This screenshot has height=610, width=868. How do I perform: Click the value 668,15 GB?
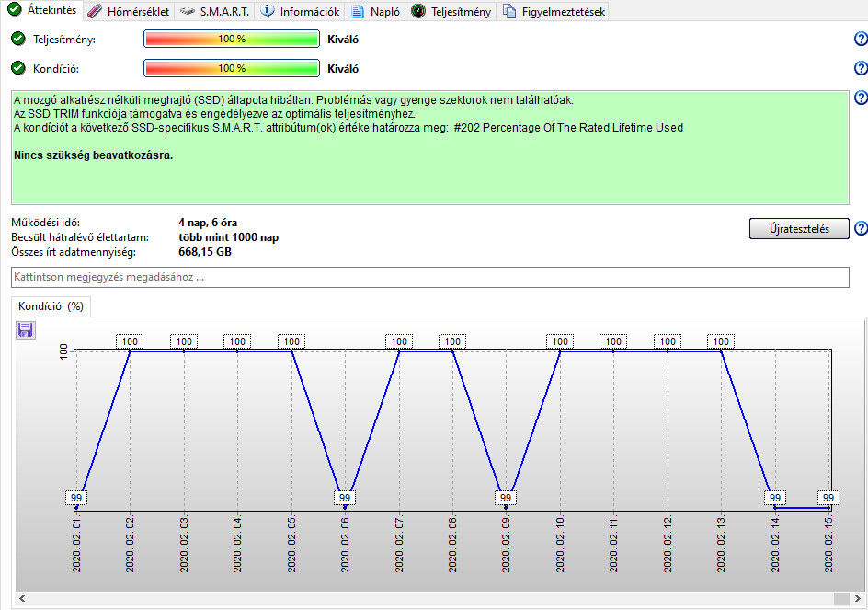click(x=205, y=251)
